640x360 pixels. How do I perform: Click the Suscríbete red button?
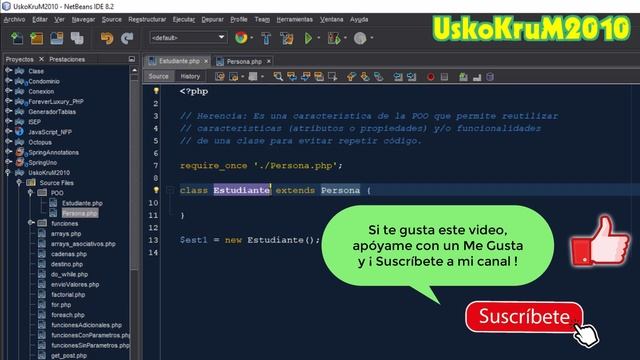(524, 317)
